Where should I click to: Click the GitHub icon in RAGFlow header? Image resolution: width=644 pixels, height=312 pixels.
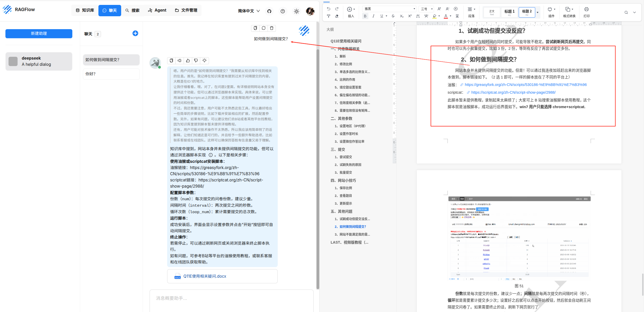pyautogui.click(x=269, y=11)
